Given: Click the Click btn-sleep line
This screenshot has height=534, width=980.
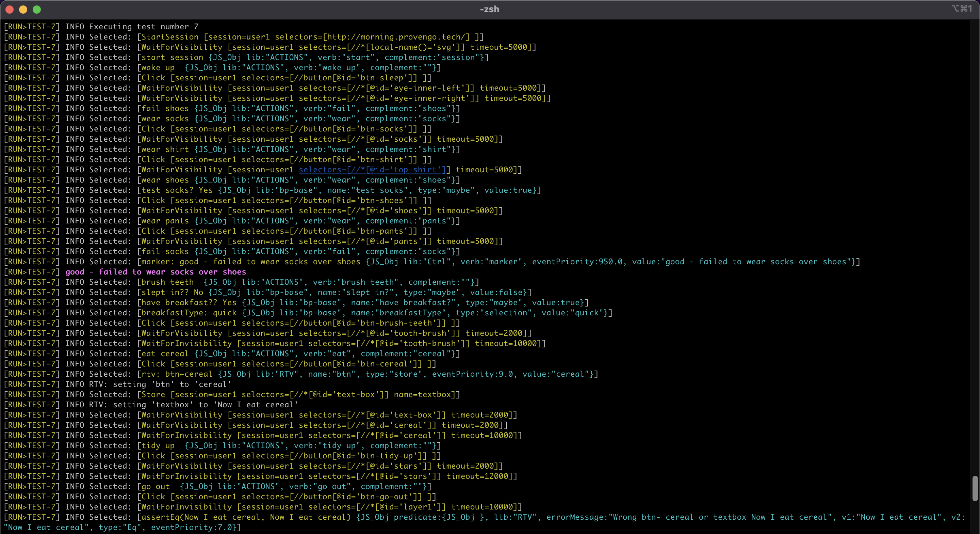Looking at the screenshot, I should tap(218, 78).
